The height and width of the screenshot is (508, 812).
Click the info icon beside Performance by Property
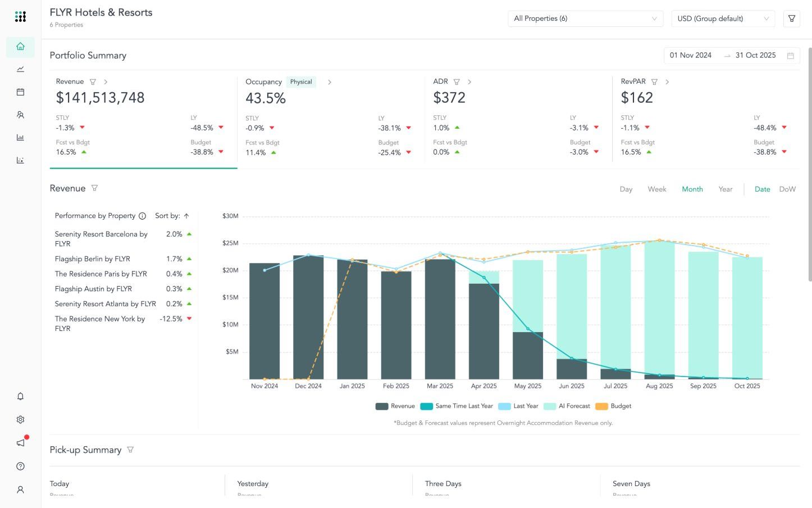pos(142,216)
